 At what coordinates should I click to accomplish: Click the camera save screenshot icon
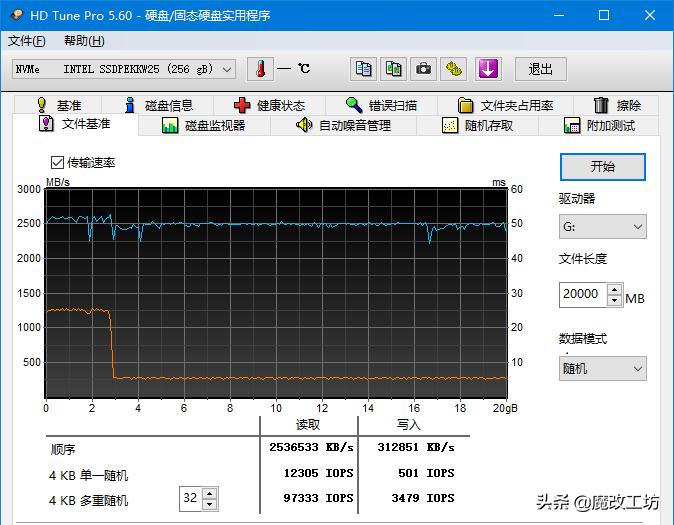point(424,69)
